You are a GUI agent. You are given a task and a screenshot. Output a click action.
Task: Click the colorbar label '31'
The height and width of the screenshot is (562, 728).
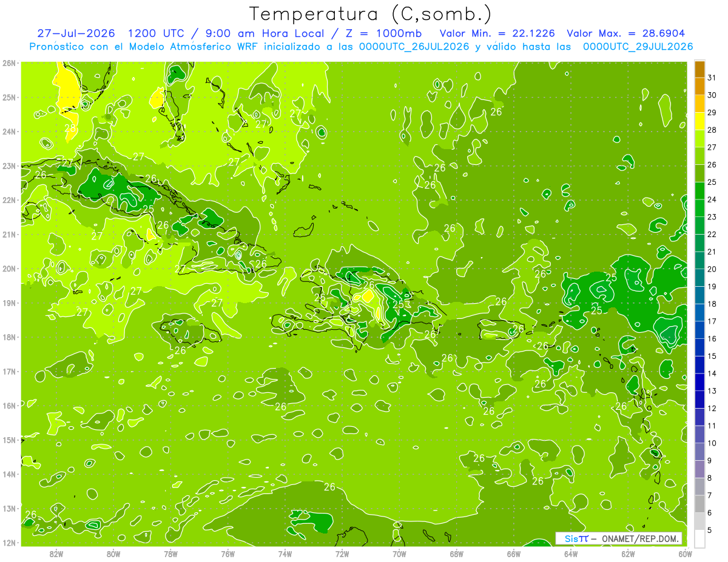point(712,78)
